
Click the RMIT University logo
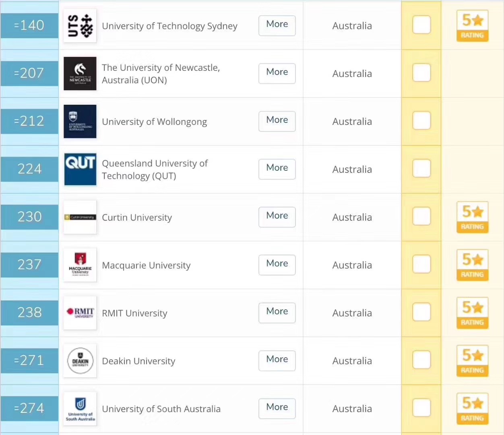click(x=80, y=313)
